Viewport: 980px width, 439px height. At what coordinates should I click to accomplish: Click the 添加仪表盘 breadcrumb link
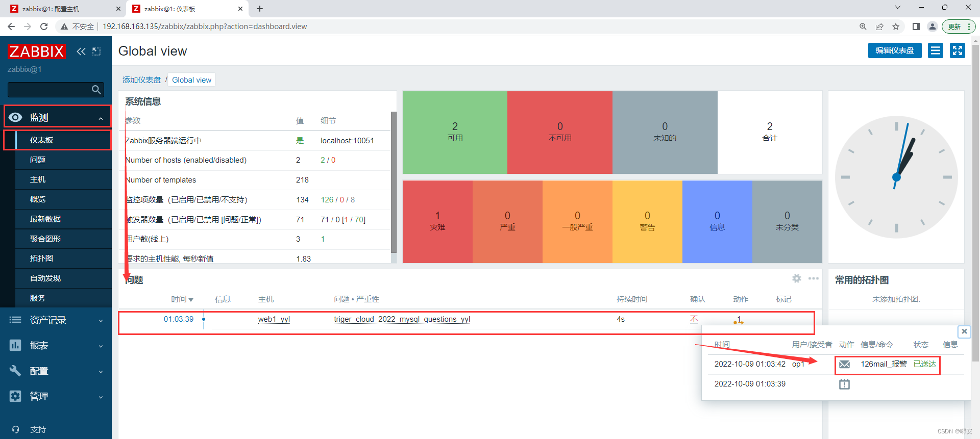(x=141, y=80)
